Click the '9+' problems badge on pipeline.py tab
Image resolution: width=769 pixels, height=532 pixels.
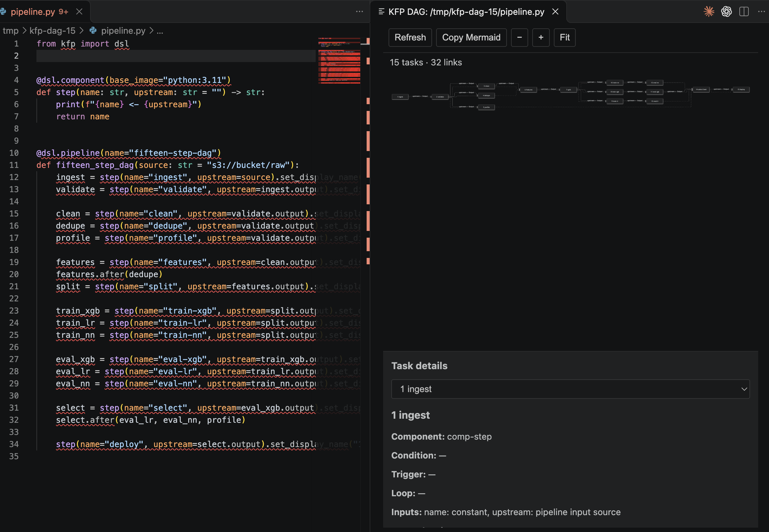click(63, 12)
